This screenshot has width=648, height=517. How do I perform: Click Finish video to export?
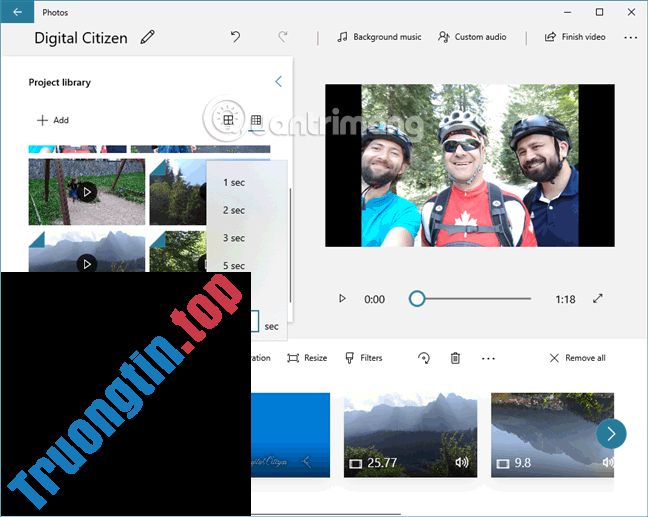click(575, 37)
